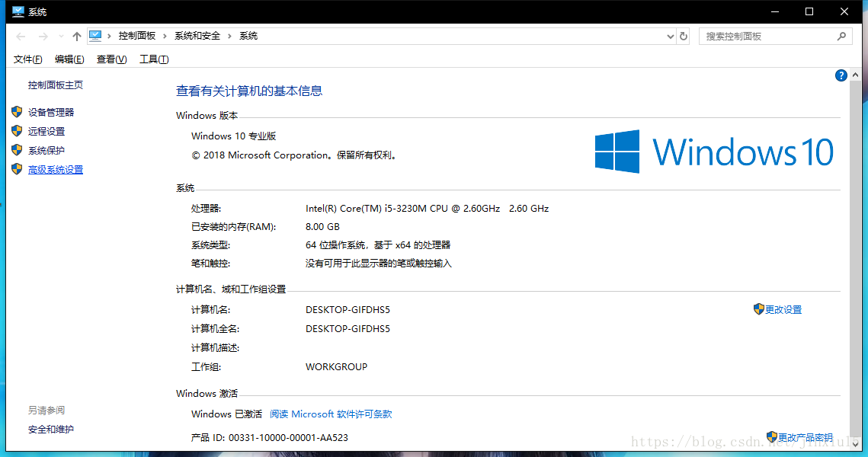
Task: Open the 文件(F) menu
Action: (x=27, y=59)
